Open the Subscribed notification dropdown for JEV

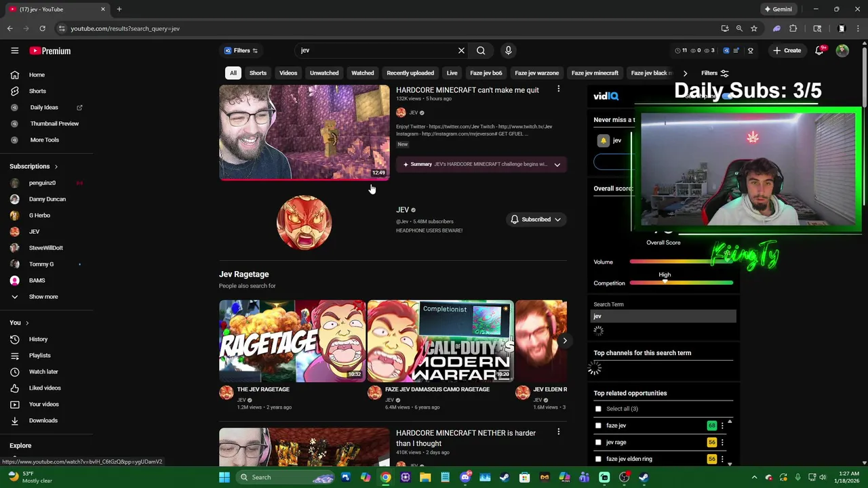tap(536, 220)
